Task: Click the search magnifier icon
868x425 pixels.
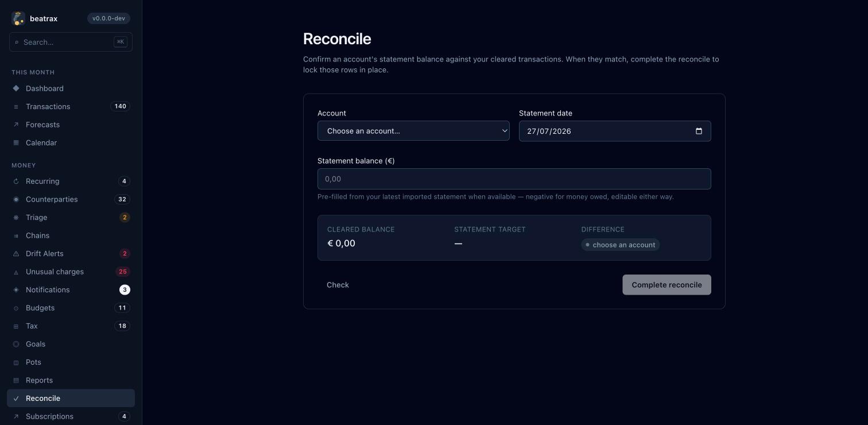Action: 17,42
